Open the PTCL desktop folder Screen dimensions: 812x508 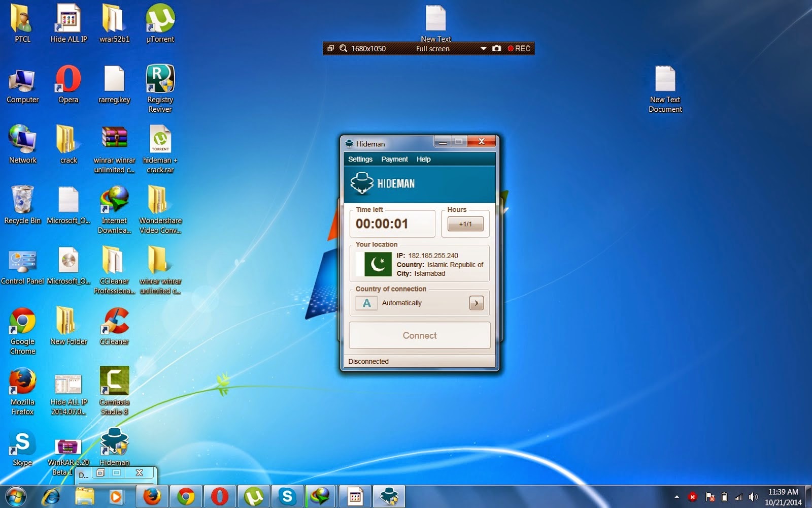[22, 23]
